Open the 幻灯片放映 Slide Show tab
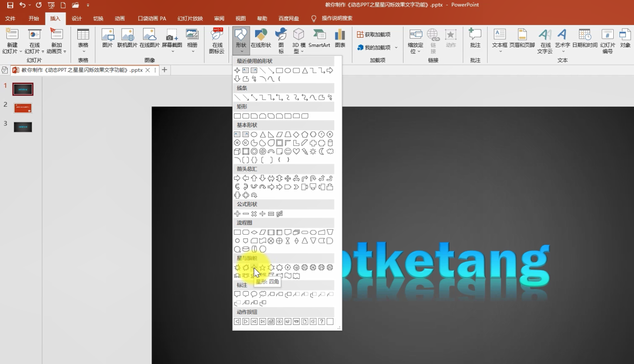 [190, 18]
